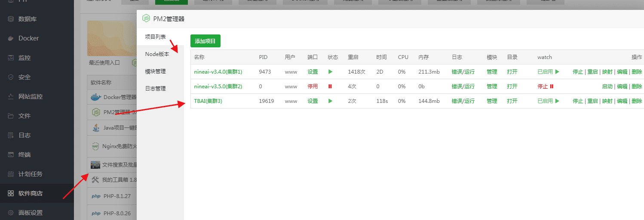Open 错误/运行 logs for TBAI

tap(463, 101)
